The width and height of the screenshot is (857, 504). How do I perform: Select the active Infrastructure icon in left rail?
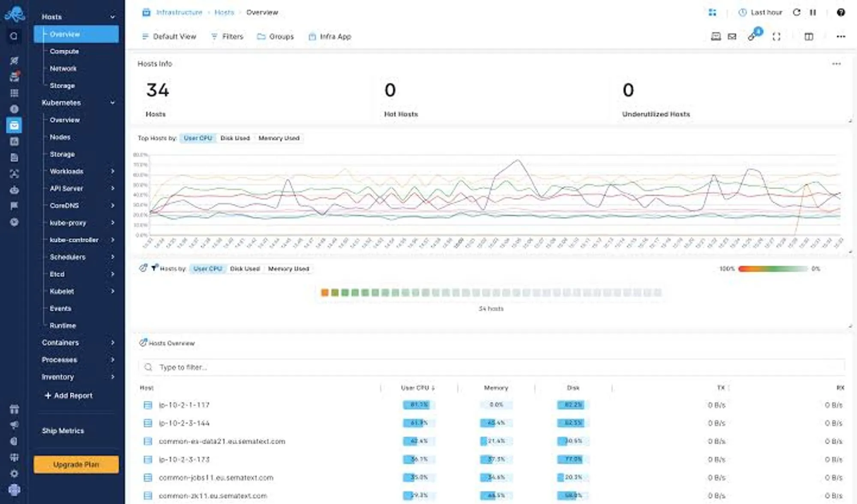tap(14, 125)
